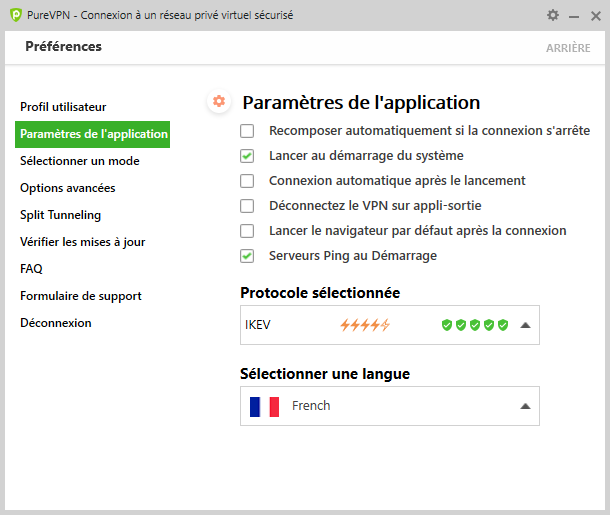Select Paramètres de l'application menu item
610x515 pixels.
coord(93,134)
